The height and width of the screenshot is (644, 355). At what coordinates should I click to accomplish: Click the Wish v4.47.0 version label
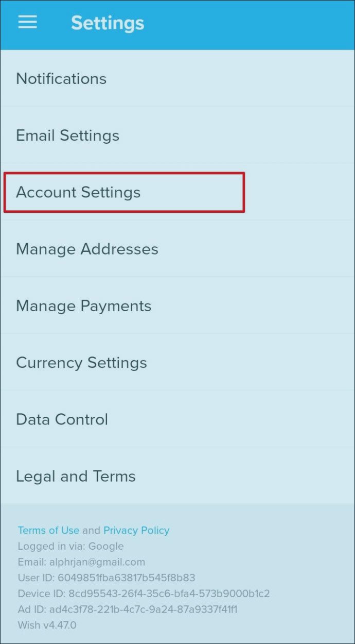click(x=47, y=626)
